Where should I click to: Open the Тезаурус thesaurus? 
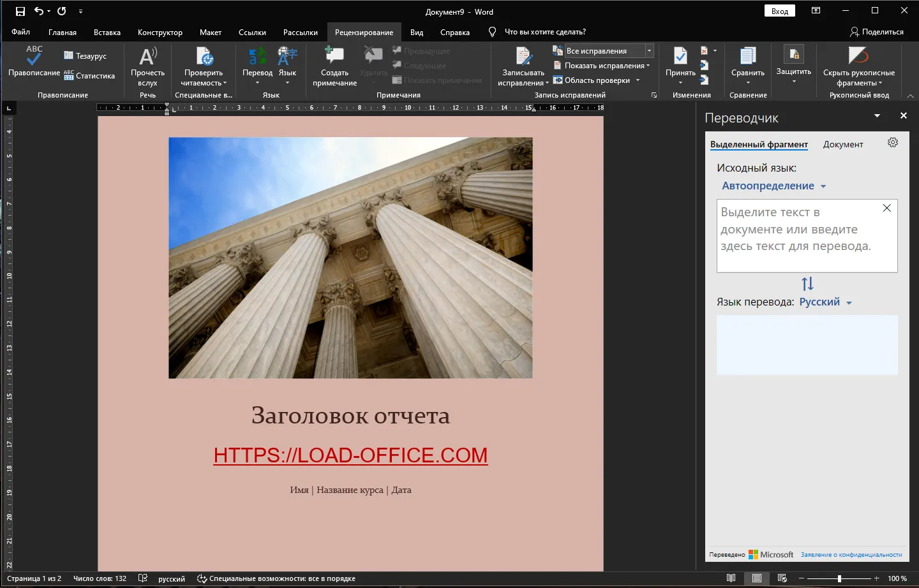(x=85, y=56)
